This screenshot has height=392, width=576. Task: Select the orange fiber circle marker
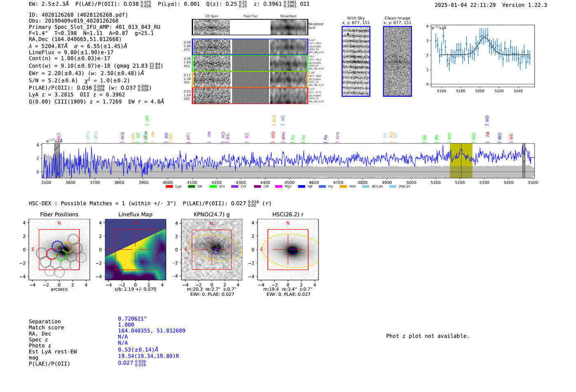tap(67, 247)
